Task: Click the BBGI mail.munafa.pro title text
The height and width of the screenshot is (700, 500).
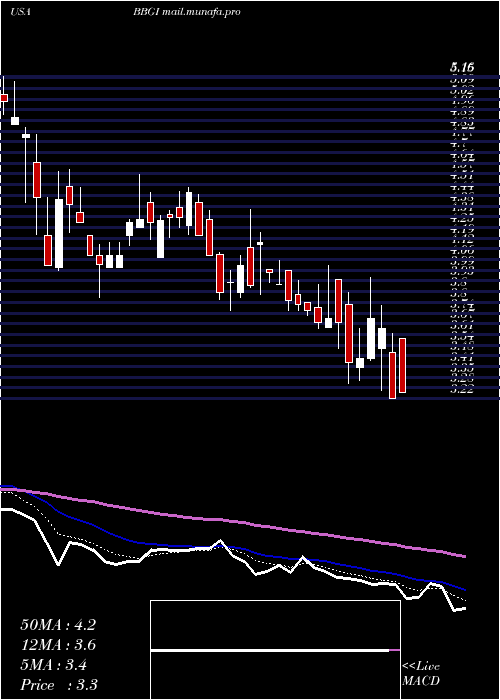Action: pos(187,12)
